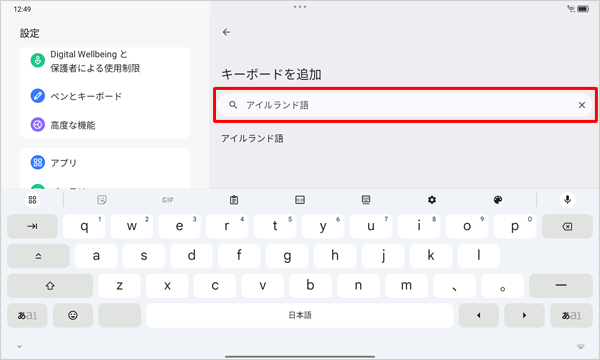Tap the w key
Screen dimensions: 600x360
132,226
